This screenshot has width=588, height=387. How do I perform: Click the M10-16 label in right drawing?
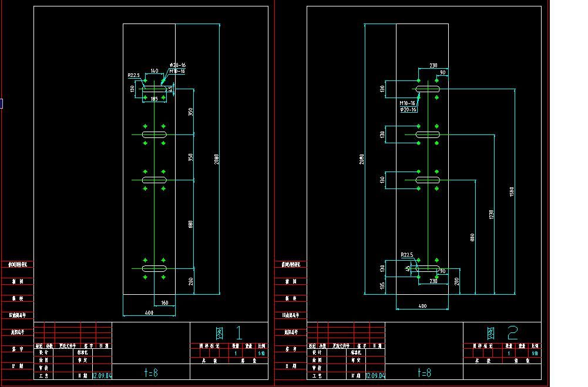tap(408, 103)
